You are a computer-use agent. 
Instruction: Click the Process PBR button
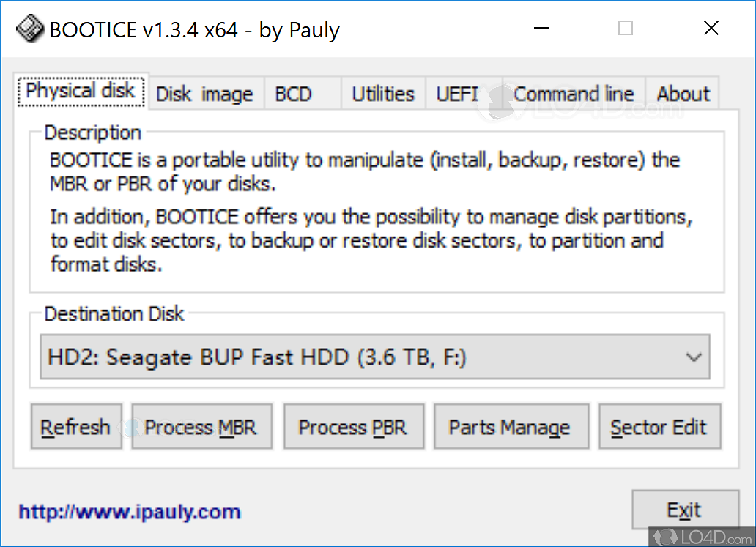(x=353, y=427)
